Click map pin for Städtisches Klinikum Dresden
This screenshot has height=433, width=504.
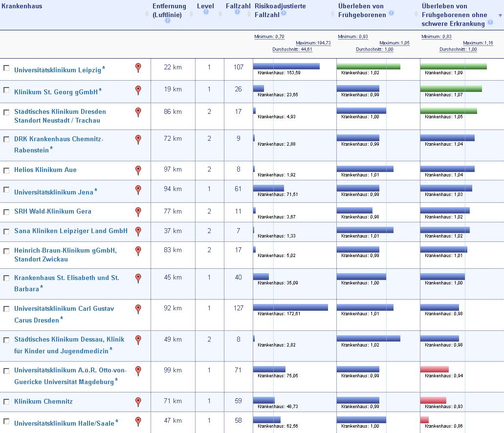click(138, 112)
